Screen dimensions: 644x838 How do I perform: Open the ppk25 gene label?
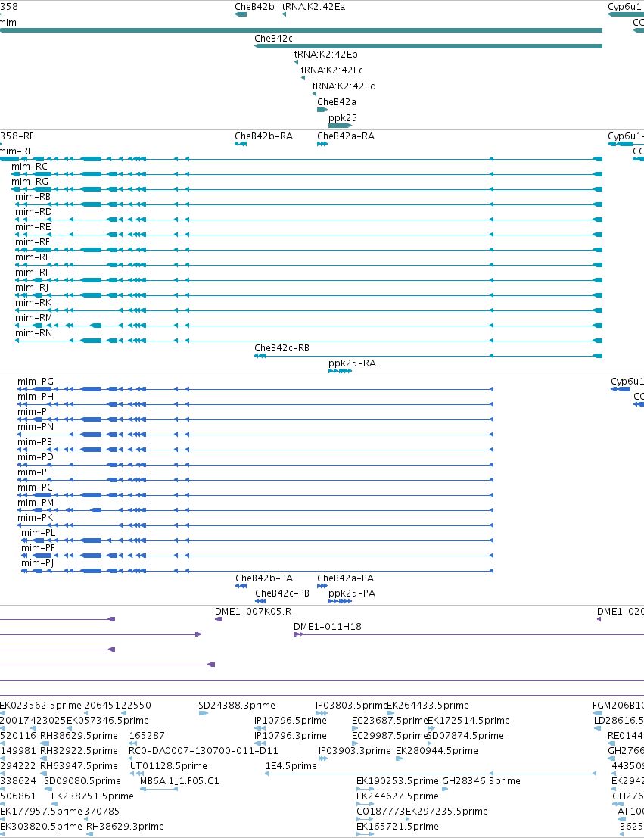point(343,118)
